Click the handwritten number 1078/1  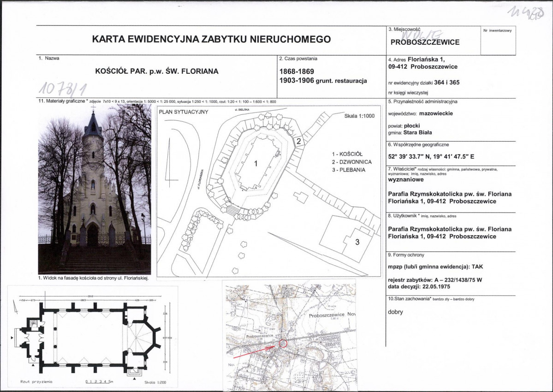click(62, 88)
